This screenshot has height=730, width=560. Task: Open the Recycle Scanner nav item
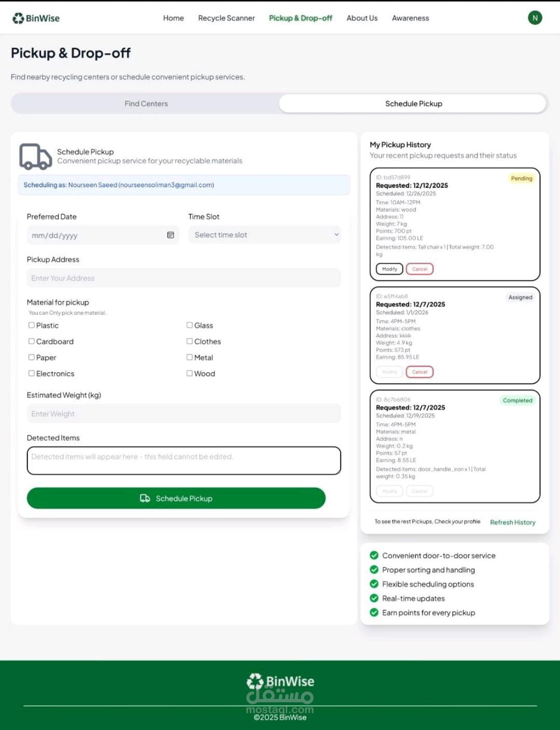[227, 18]
